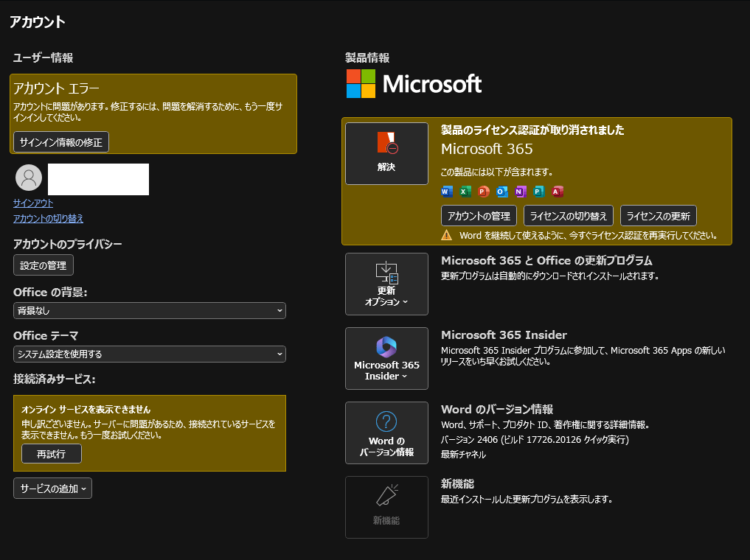Click the 新機能 megaphone button
This screenshot has height=560, width=750.
386,508
